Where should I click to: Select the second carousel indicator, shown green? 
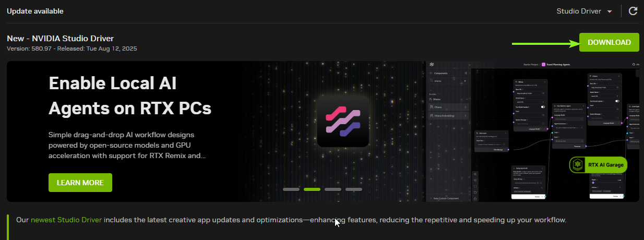point(312,189)
